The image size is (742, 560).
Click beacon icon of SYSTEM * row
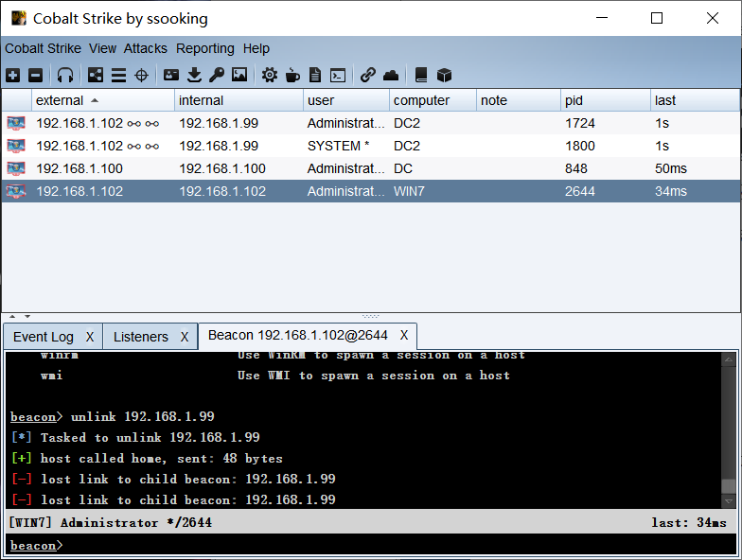16,146
